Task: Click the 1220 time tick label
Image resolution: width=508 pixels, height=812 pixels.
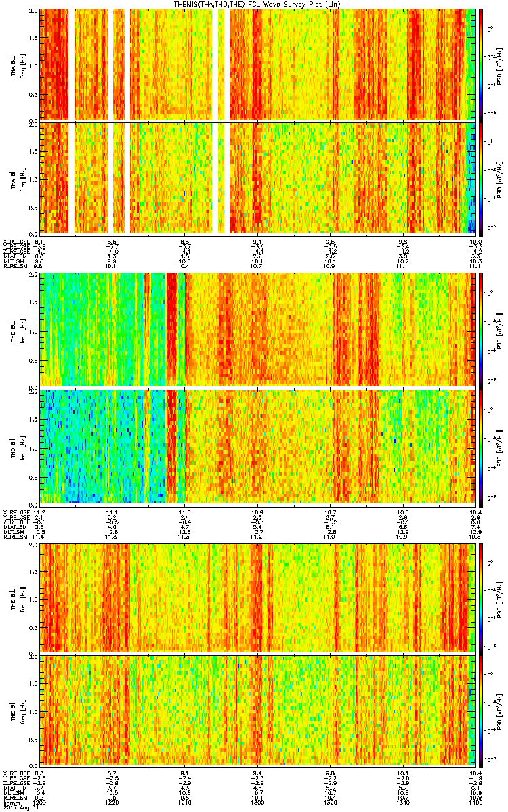Action: (x=112, y=803)
